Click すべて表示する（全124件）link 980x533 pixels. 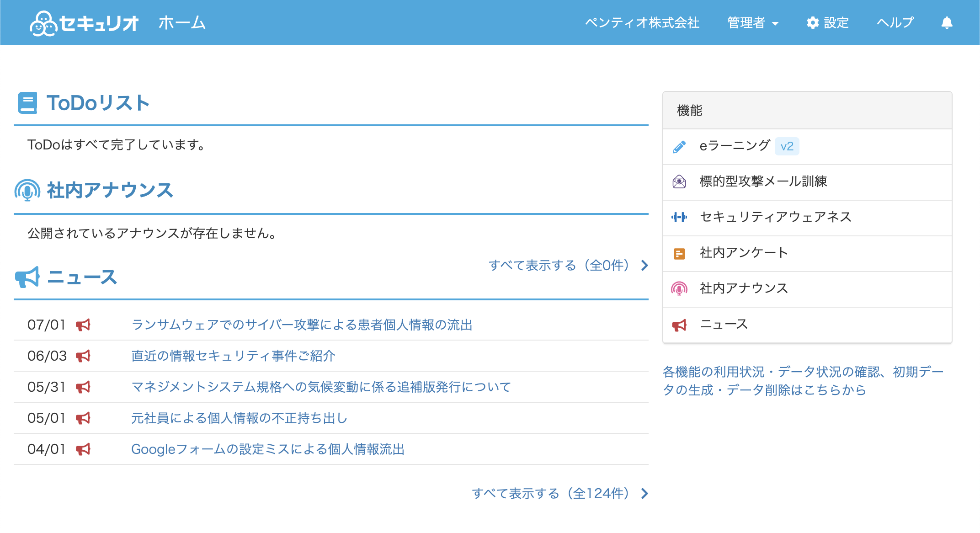click(x=560, y=494)
